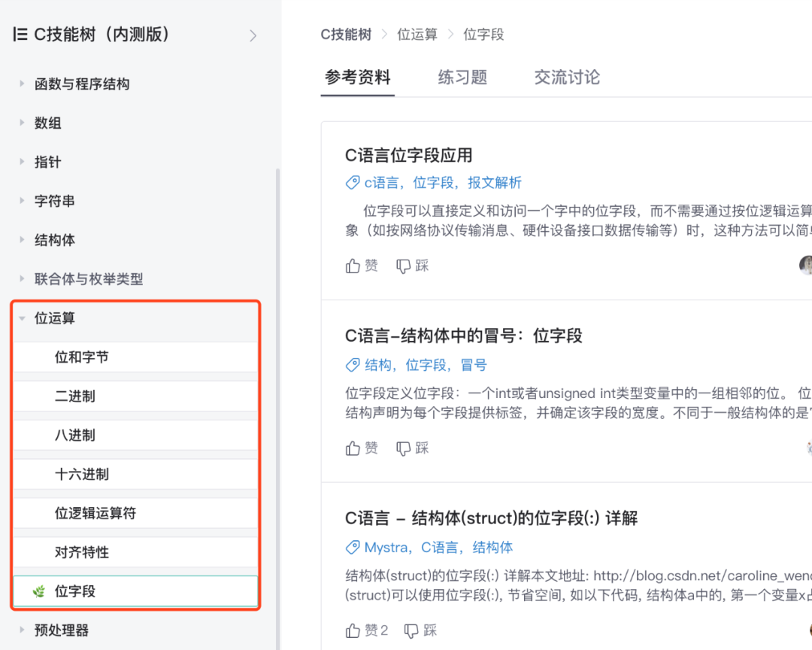812x650 pixels.
Task: Click the leaf icon beside 位字段
Action: (39, 592)
